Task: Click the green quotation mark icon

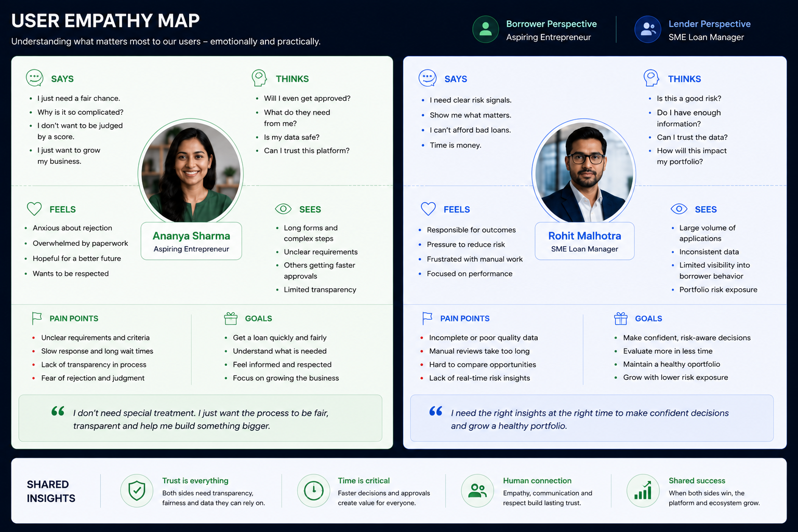Action: click(58, 411)
